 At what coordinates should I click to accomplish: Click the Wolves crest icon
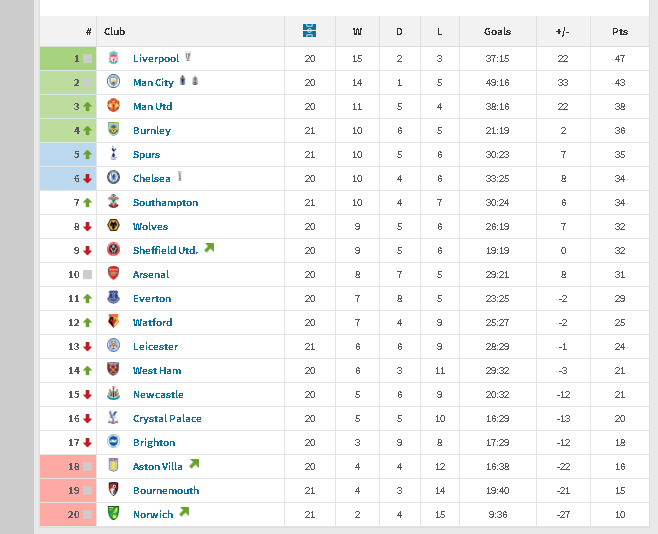[x=113, y=225]
